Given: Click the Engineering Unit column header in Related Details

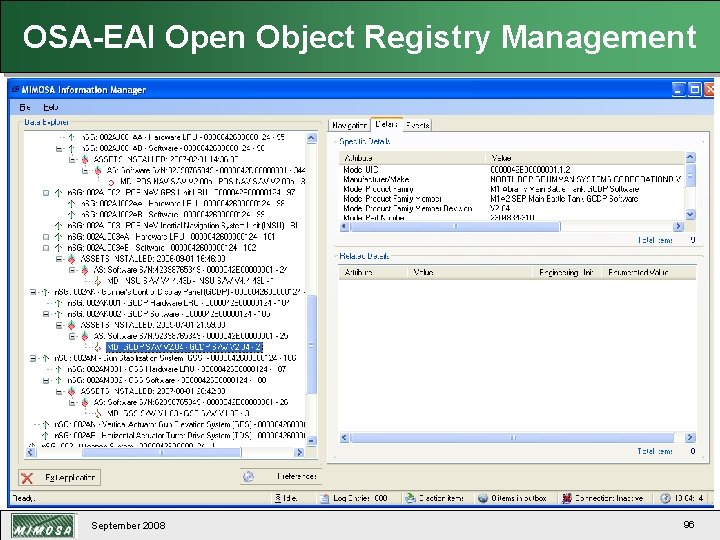Looking at the screenshot, I should pos(567,272).
